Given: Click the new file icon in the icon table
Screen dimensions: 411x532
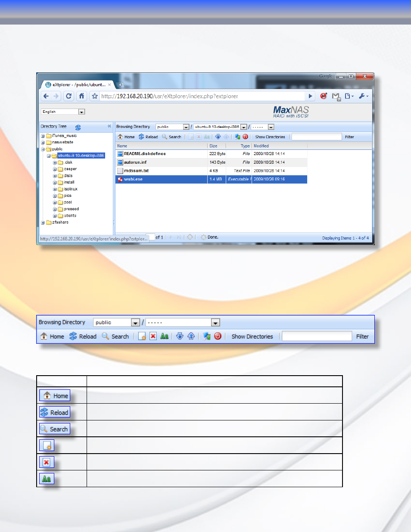Looking at the screenshot, I should pyautogui.click(x=47, y=445).
